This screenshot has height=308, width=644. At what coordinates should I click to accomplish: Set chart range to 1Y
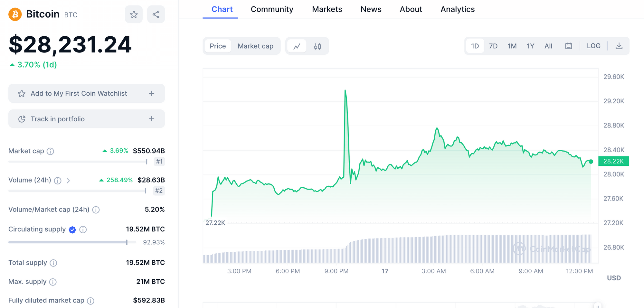tap(531, 46)
